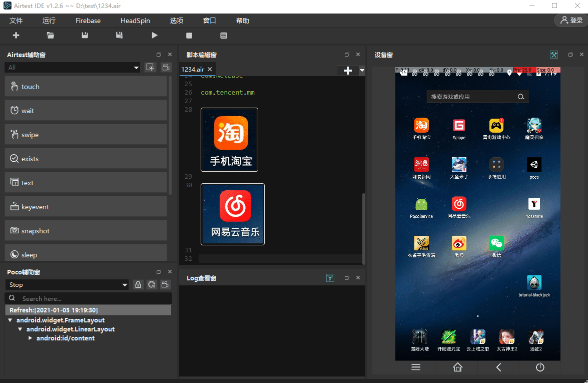Select the text command
The height and width of the screenshot is (383, 588).
tap(86, 183)
